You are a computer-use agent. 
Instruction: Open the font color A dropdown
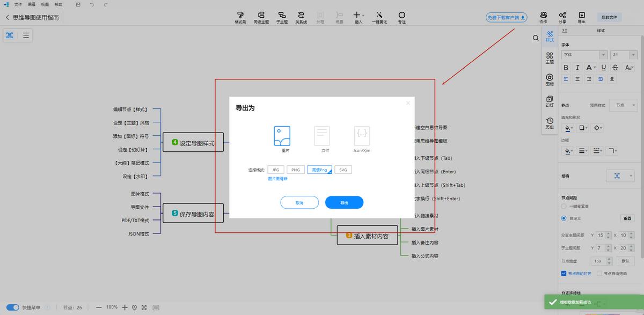tap(591, 68)
